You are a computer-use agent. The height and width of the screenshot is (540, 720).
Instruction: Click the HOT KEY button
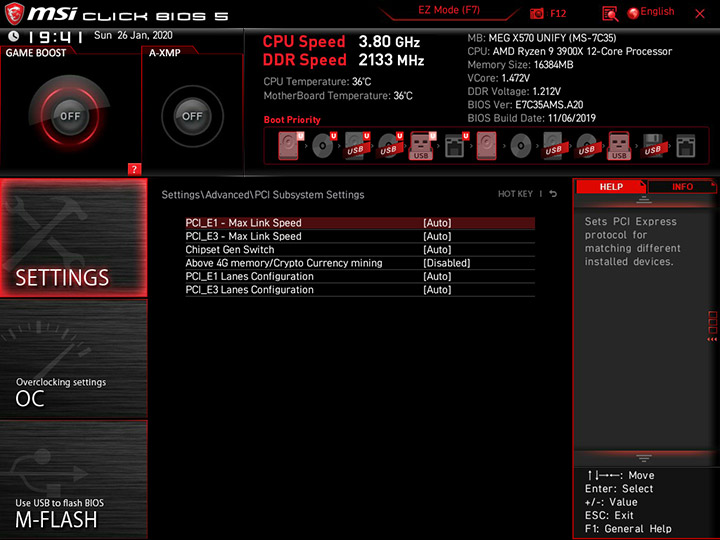pyautogui.click(x=515, y=194)
